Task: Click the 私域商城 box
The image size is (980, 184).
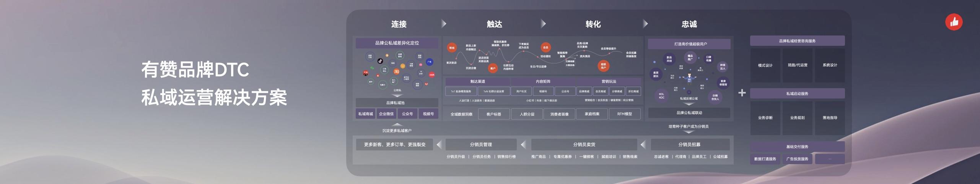Action: pos(365,114)
